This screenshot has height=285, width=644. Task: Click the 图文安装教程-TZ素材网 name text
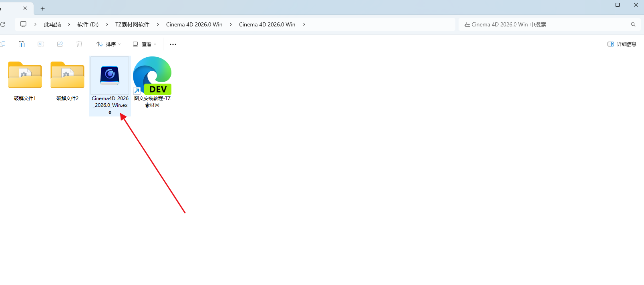click(x=152, y=102)
